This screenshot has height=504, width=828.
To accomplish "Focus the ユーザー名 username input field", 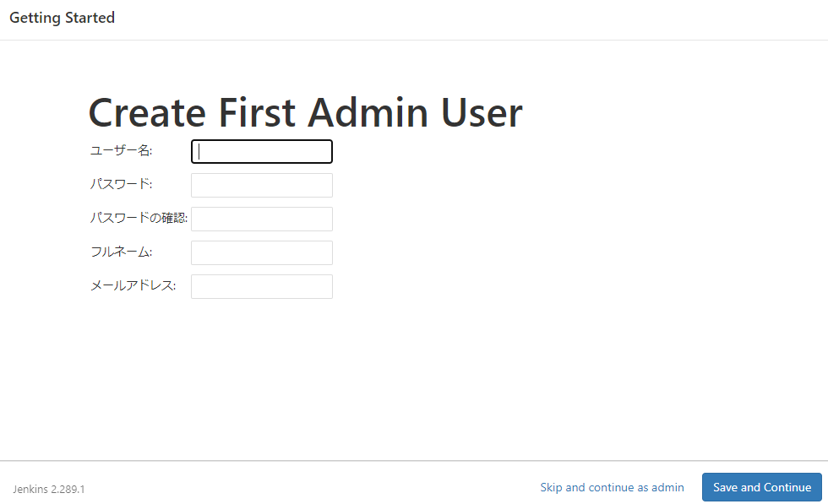I will click(261, 151).
